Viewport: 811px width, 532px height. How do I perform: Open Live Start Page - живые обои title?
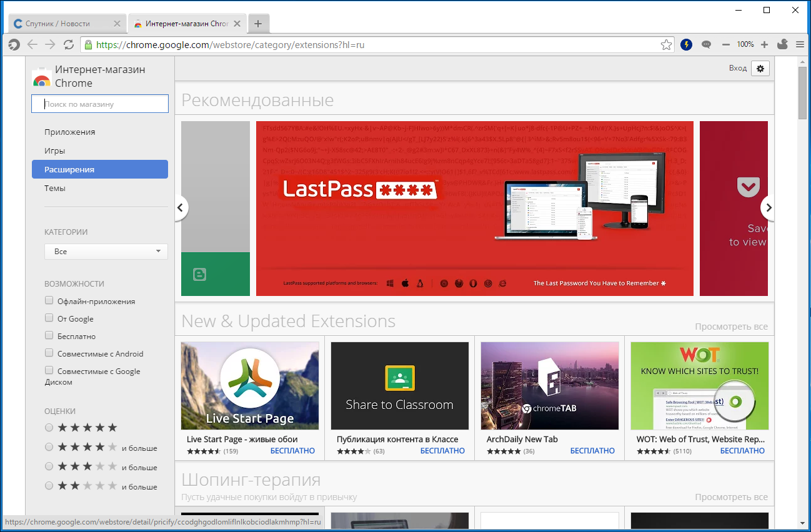242,439
